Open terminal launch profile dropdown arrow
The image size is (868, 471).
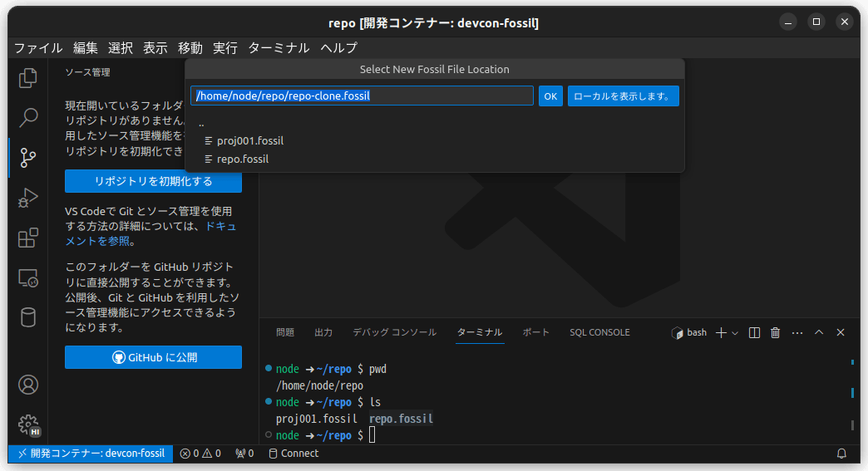[735, 333]
